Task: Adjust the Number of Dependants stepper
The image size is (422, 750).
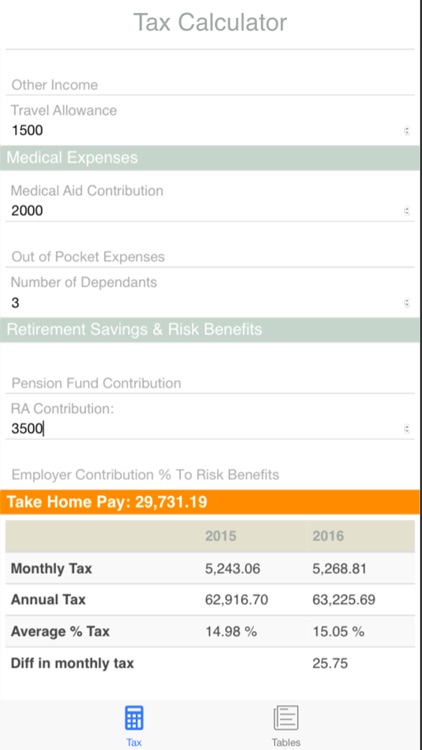Action: click(x=406, y=303)
